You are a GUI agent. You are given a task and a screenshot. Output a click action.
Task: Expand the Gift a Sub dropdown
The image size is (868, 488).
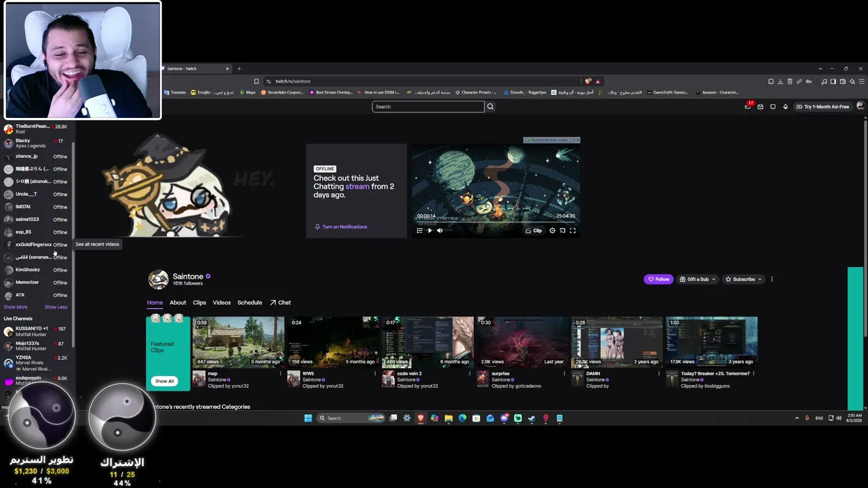tap(698, 279)
